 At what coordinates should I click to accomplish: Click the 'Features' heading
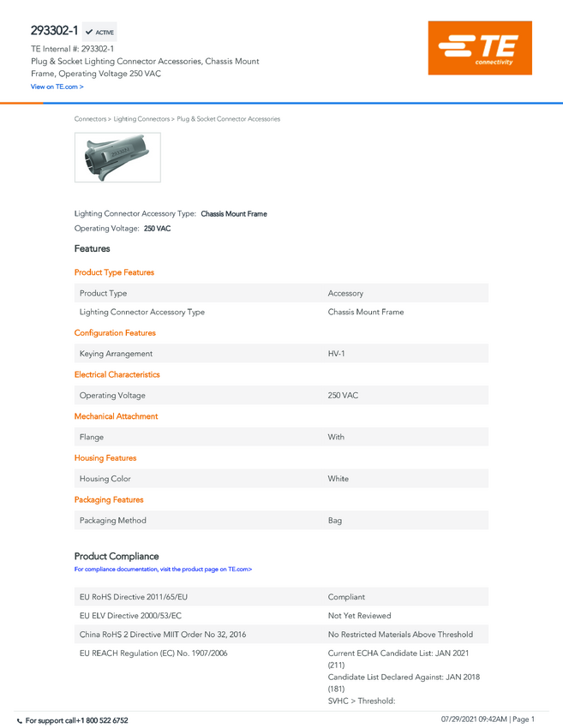tap(92, 249)
